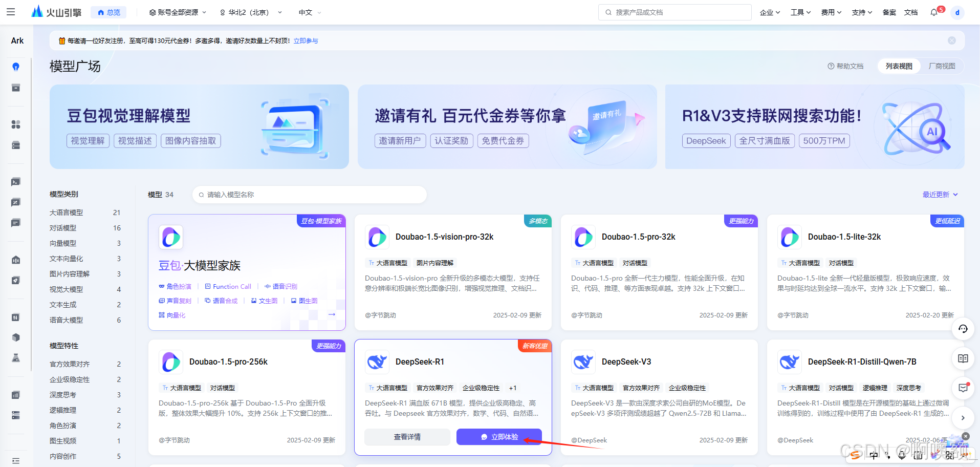Expand the 费用 menu
This screenshot has height=467, width=980.
(831, 12)
